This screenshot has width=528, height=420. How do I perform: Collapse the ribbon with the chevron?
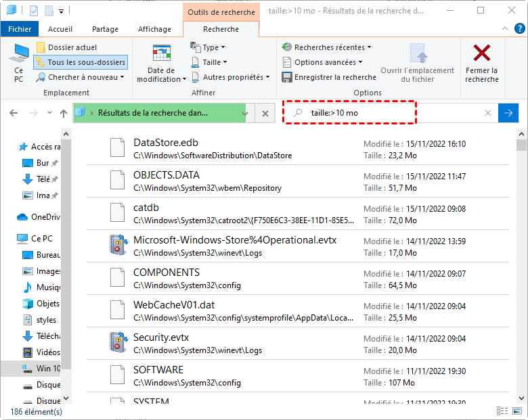click(505, 28)
